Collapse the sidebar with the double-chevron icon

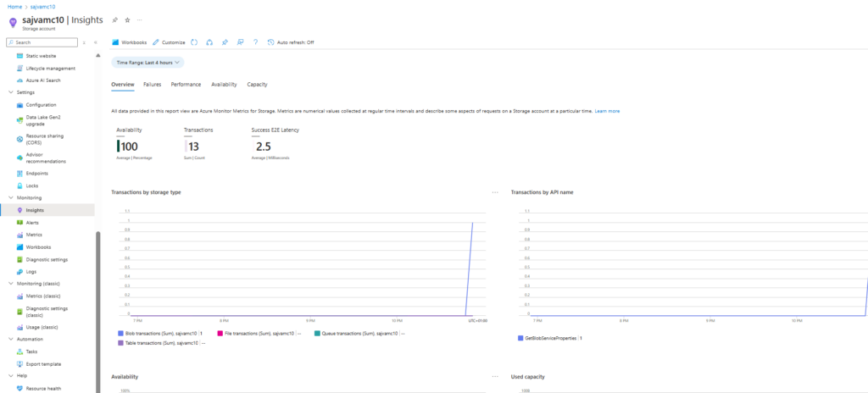click(x=95, y=42)
